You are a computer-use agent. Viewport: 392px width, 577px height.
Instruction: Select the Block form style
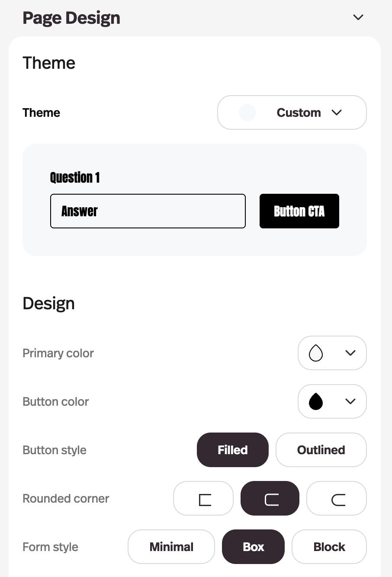point(329,547)
